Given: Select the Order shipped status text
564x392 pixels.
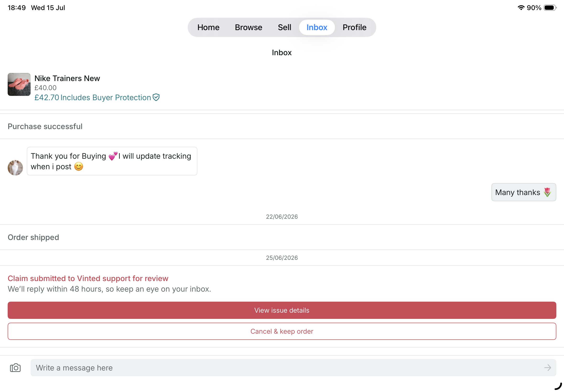Looking at the screenshot, I should coord(33,237).
